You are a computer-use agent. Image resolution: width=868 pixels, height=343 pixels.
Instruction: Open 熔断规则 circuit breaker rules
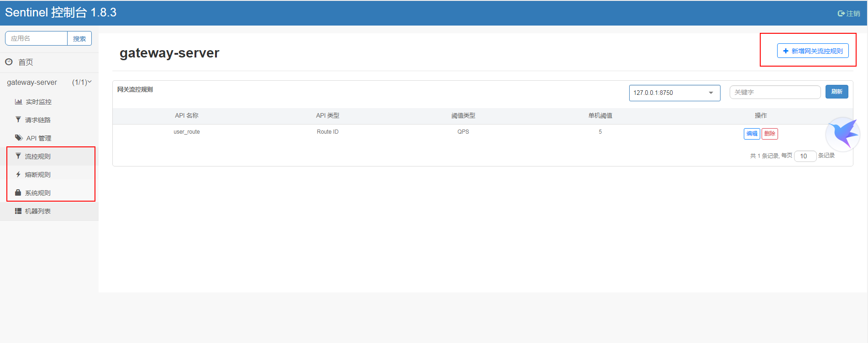point(38,175)
